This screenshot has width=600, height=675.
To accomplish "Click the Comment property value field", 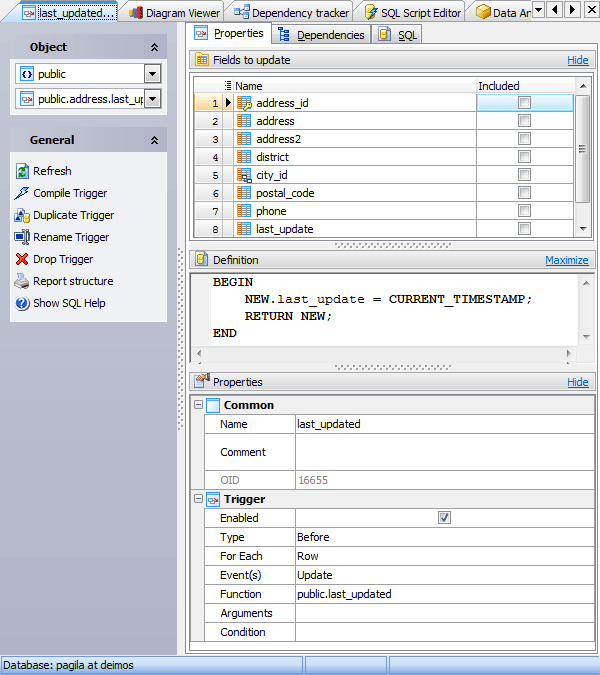I will [445, 452].
